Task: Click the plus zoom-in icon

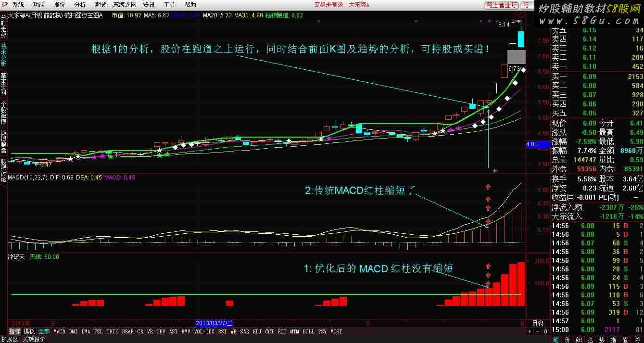Action: tap(530, 331)
